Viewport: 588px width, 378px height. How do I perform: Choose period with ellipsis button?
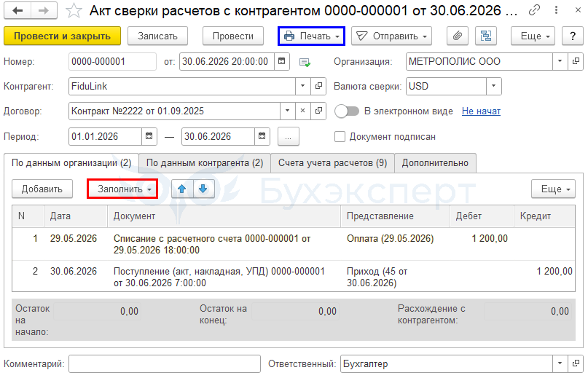click(x=288, y=136)
